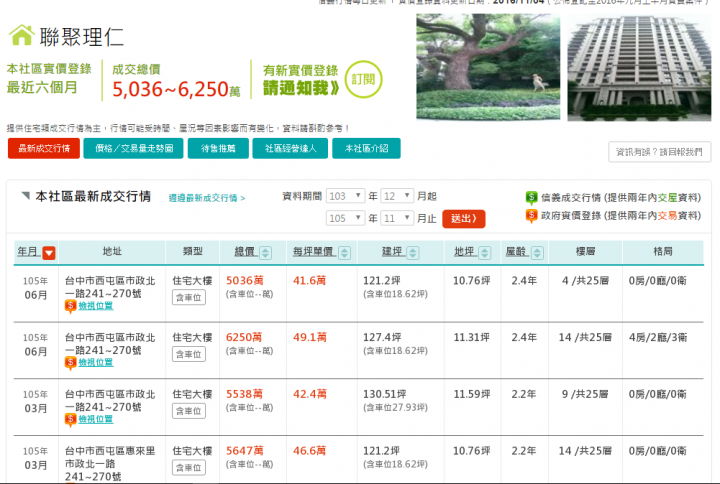Click green dollar icon next to 信義成交行情
Viewport: 720px width, 484px height.
tap(531, 198)
